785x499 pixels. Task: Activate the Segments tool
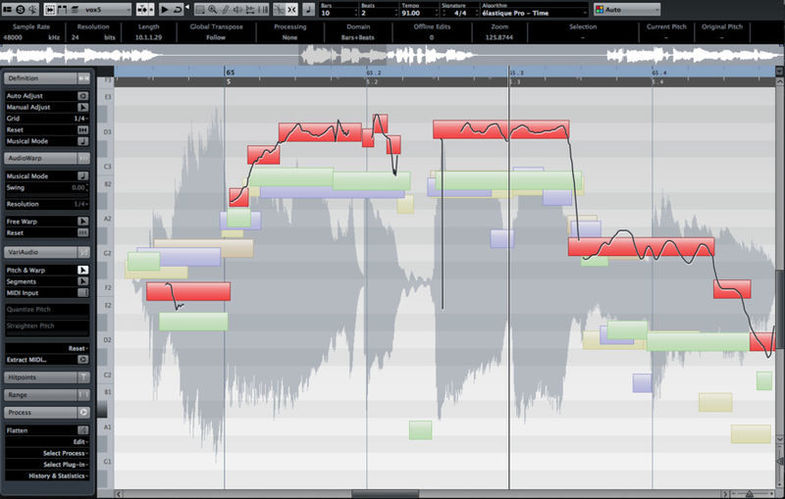83,282
